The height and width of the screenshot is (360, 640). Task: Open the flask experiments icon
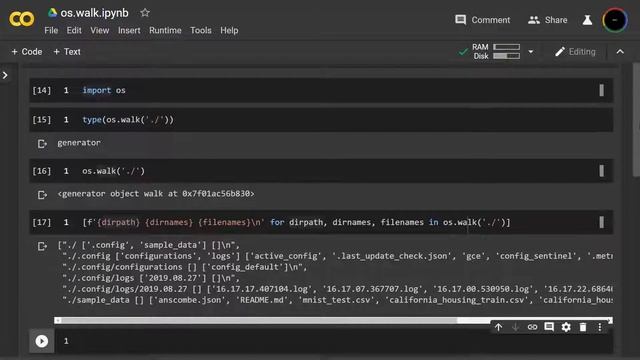(587, 20)
